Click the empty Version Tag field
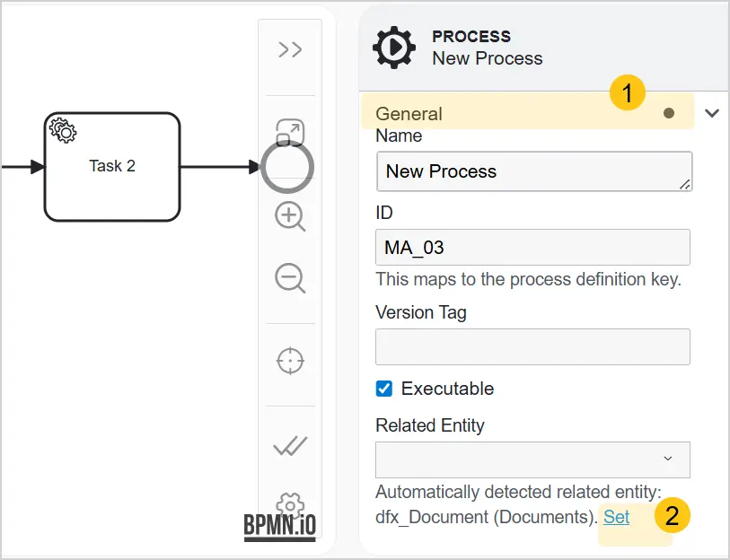Image resolution: width=730 pixels, height=560 pixels. pyautogui.click(x=532, y=346)
